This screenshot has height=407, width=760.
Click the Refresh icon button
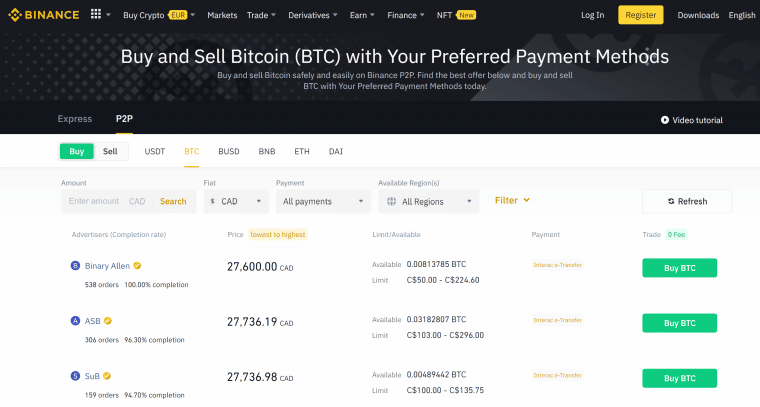[x=671, y=201]
